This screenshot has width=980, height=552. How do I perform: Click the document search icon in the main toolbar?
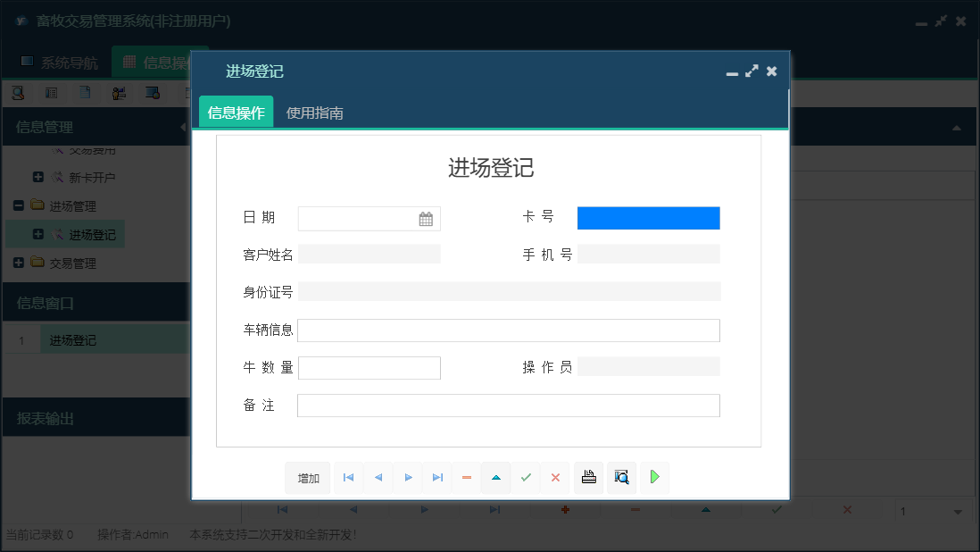tap(18, 92)
